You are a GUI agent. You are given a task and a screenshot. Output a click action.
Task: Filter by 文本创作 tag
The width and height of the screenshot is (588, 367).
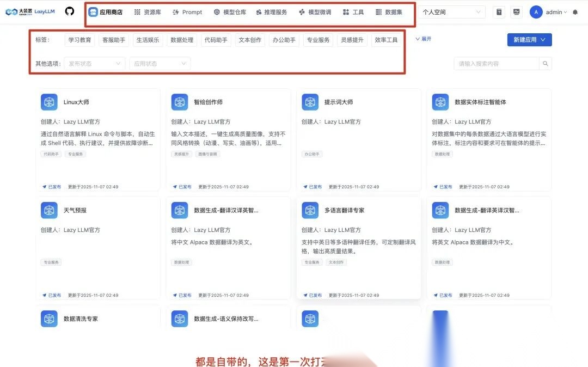coord(250,40)
